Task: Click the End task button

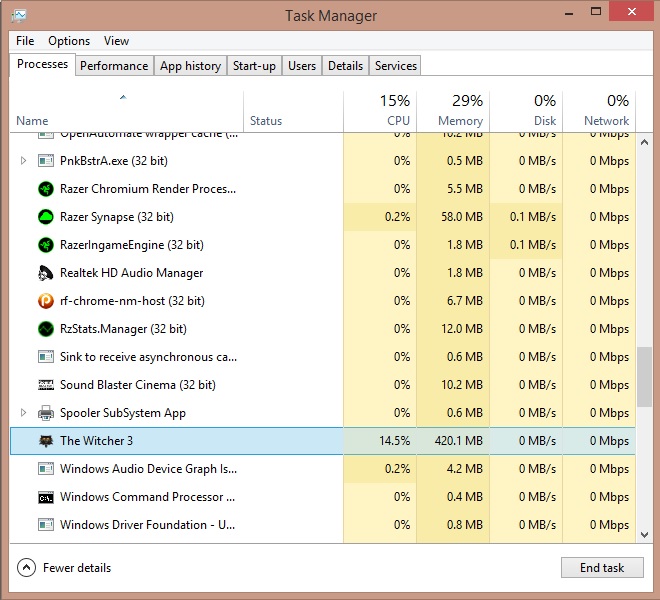Action: pos(602,568)
